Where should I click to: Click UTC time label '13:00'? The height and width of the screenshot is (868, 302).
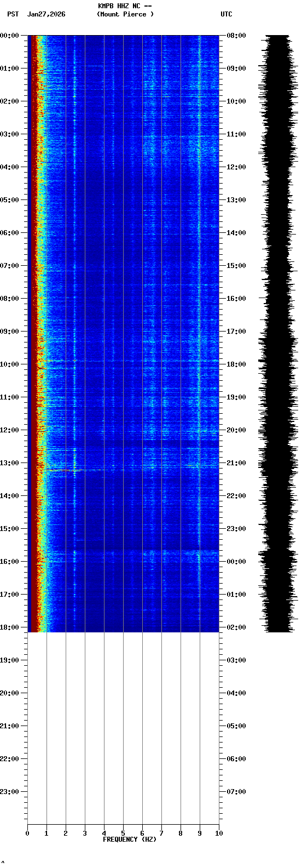tap(236, 200)
